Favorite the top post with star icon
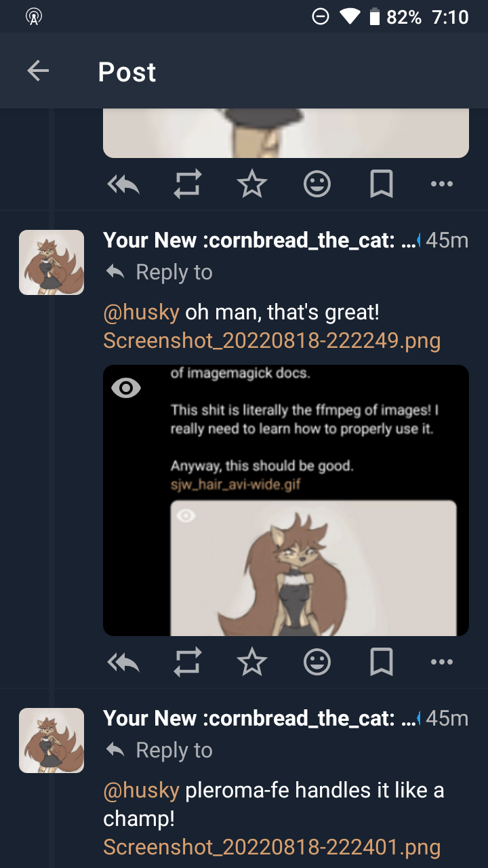Viewport: 488px width, 868px height. click(252, 184)
